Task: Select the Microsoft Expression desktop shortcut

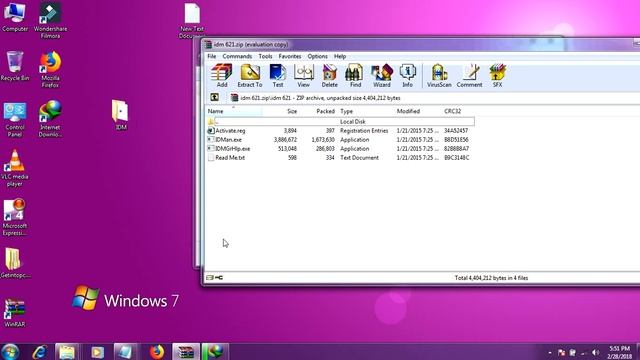Action: 15,217
